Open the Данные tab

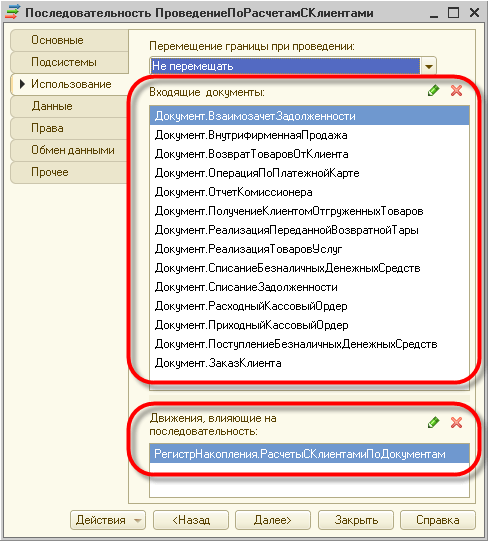click(x=69, y=106)
